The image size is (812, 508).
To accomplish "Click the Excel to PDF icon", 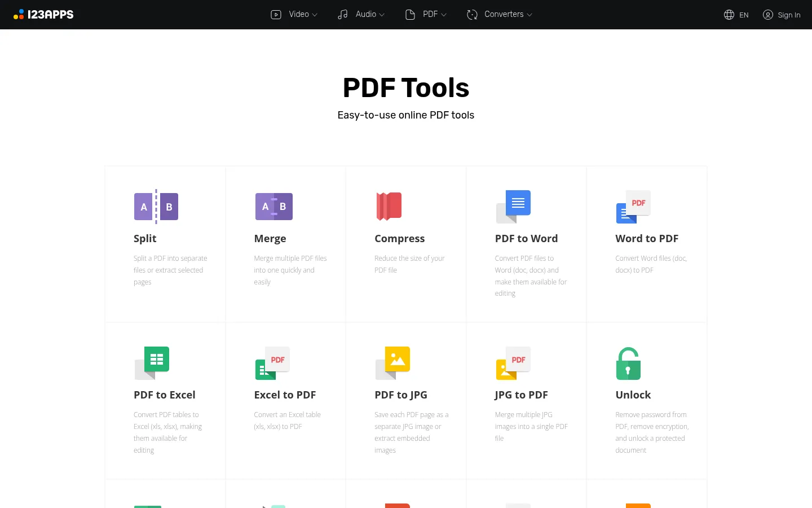I will point(272,363).
